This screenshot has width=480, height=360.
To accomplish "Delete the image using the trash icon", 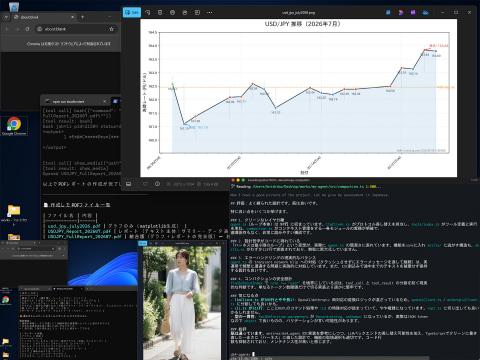I will click(x=160, y=12).
